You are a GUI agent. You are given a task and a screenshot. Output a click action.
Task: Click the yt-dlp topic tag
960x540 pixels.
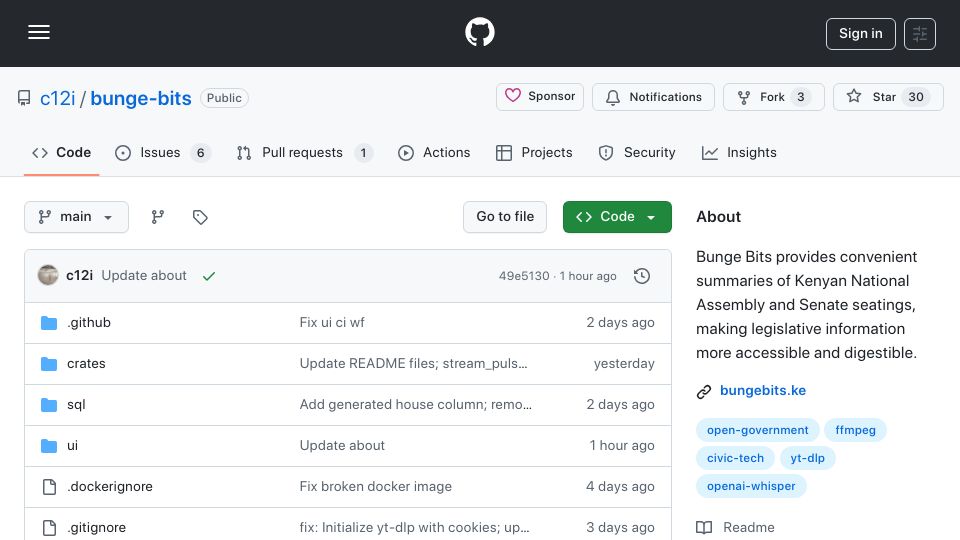(x=808, y=459)
